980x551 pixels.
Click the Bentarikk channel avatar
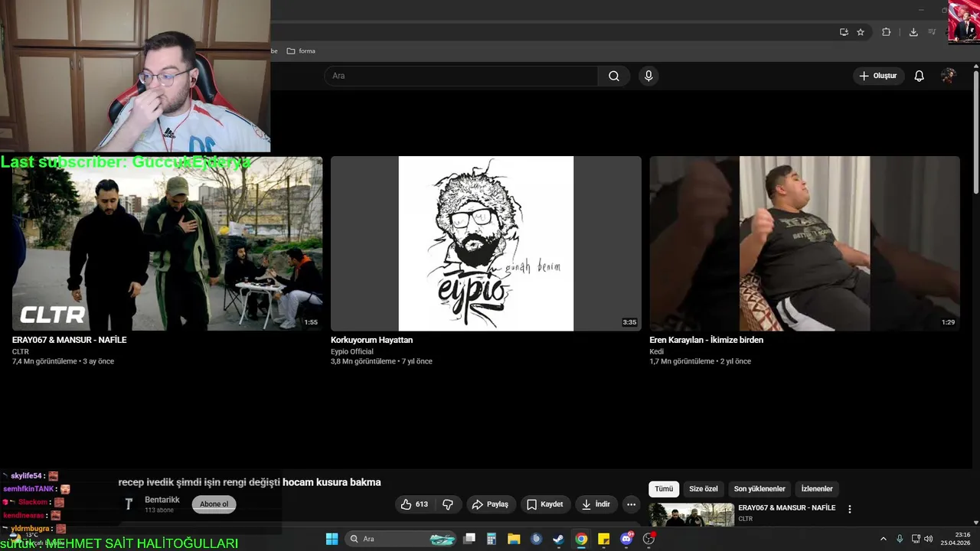(x=129, y=504)
